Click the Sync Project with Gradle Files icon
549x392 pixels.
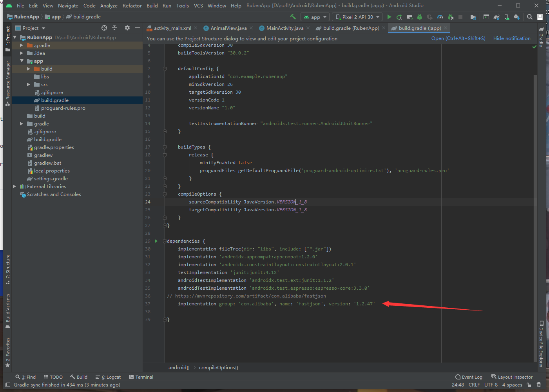[496, 17]
